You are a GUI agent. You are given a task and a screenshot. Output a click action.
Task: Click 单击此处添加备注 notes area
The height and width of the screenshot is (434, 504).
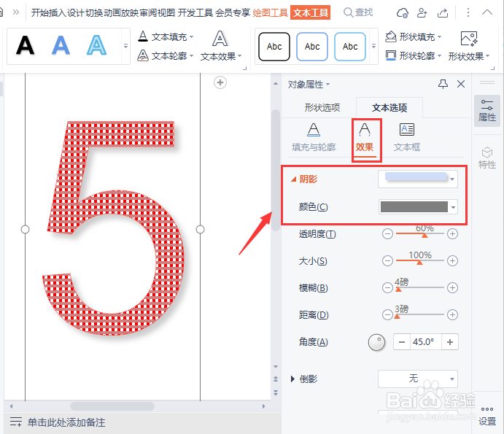point(66,422)
